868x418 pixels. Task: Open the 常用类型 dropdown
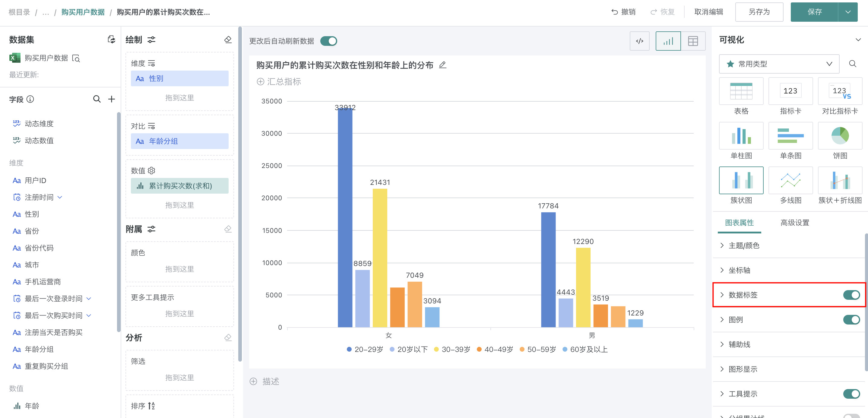779,64
